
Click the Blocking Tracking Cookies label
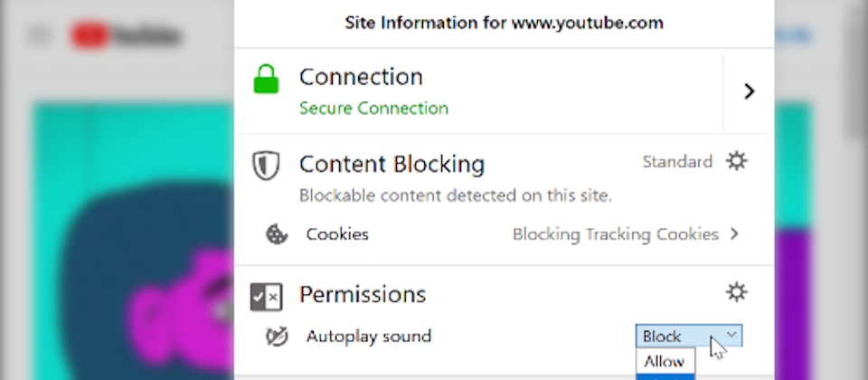[615, 234]
